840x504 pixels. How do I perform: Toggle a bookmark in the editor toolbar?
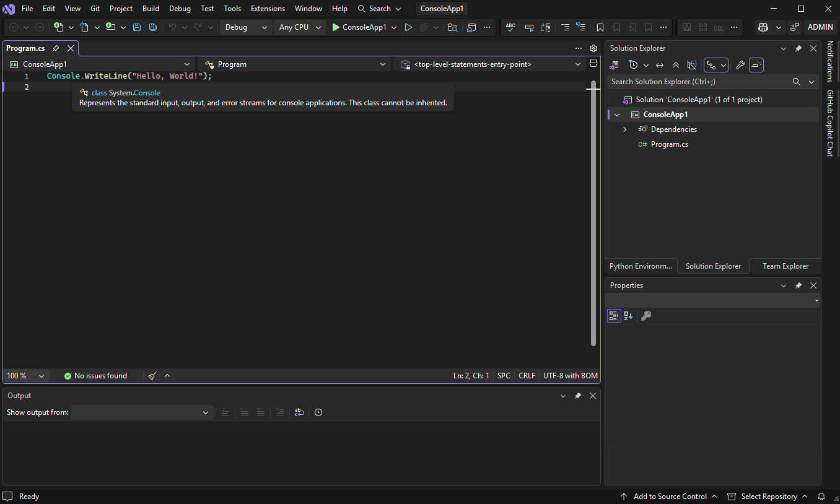point(600,27)
